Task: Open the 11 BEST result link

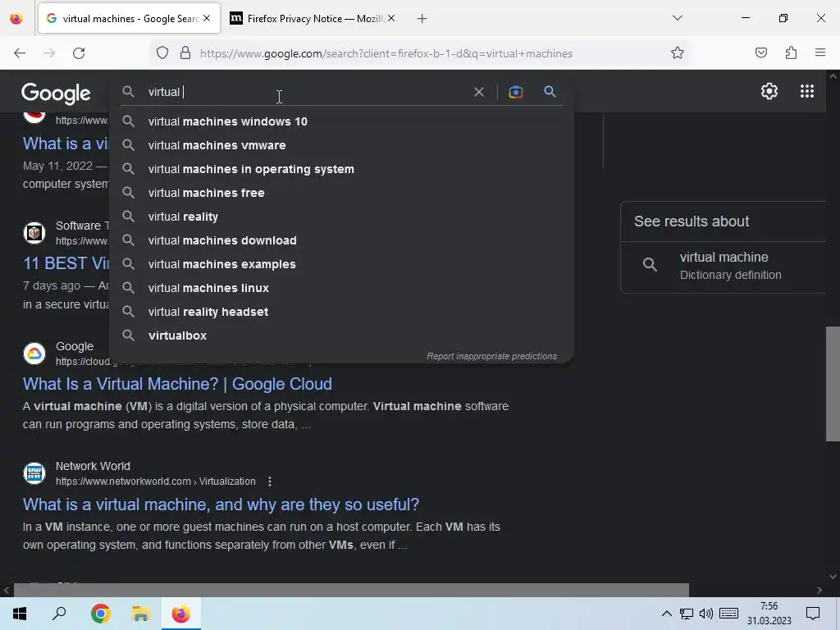Action: pos(66,263)
